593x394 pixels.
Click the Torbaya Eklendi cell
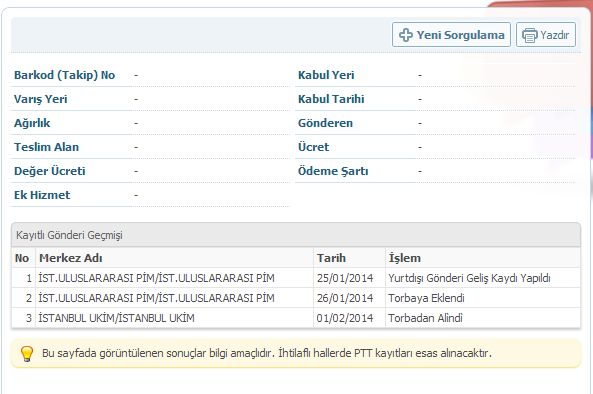[483, 298]
